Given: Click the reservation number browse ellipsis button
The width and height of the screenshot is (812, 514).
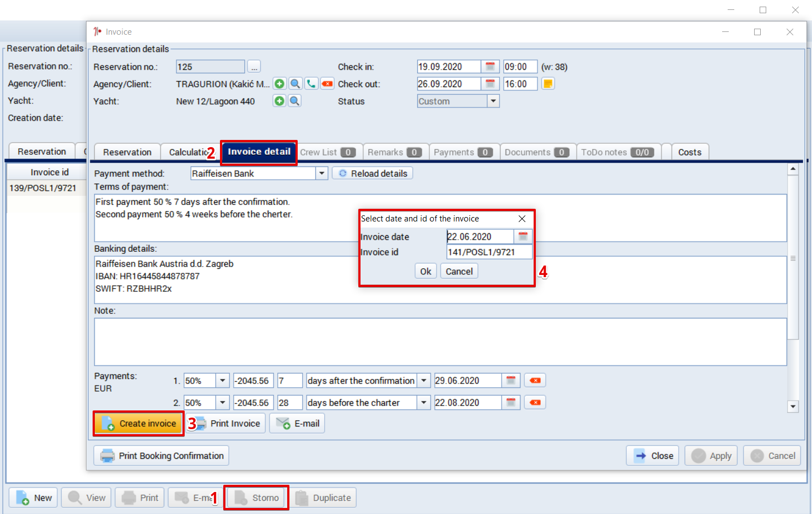Looking at the screenshot, I should pyautogui.click(x=254, y=67).
